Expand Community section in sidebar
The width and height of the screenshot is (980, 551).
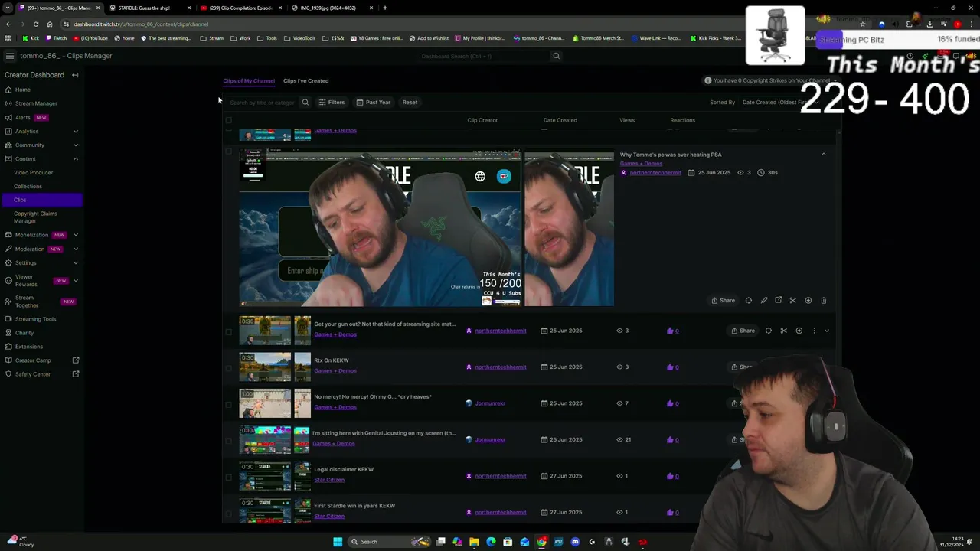(x=75, y=145)
